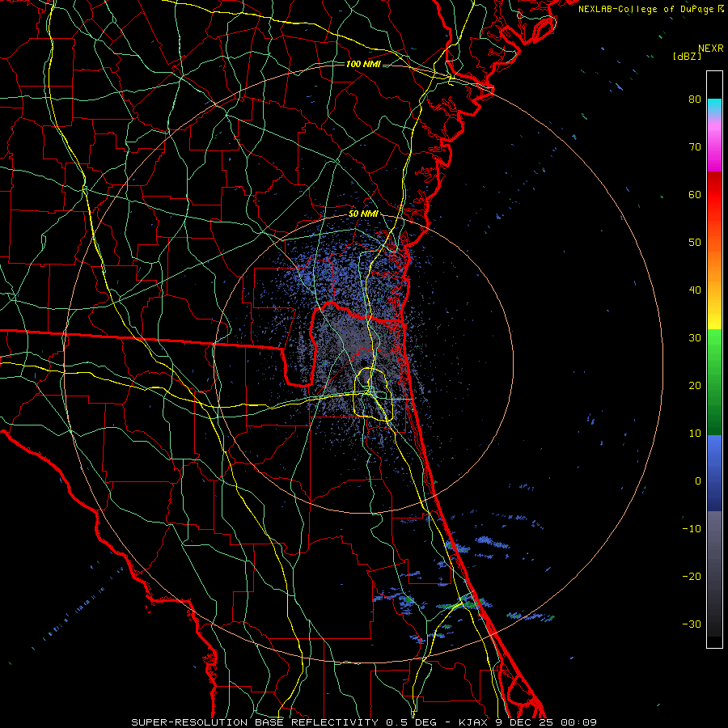
Task: Click the 30 value on the dBZ scale
Action: click(x=695, y=338)
